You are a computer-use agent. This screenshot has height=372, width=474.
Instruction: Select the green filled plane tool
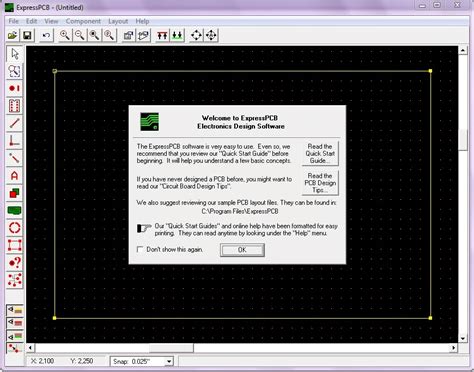[14, 210]
